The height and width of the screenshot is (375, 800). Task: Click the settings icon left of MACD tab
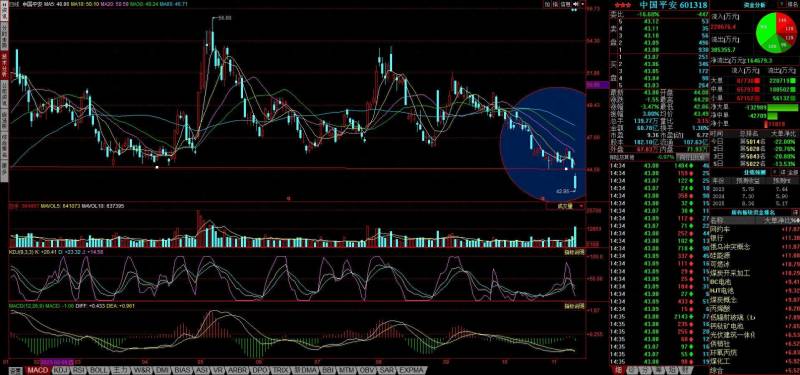coord(16,370)
